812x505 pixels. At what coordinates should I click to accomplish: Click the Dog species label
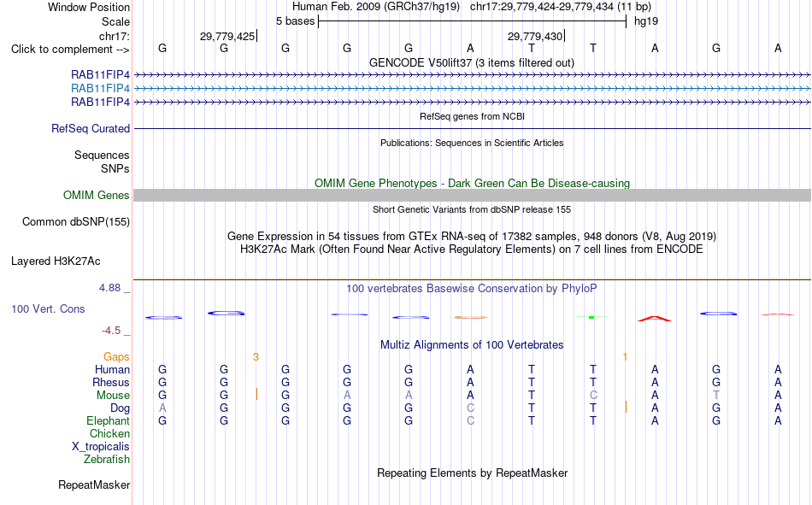(x=120, y=408)
